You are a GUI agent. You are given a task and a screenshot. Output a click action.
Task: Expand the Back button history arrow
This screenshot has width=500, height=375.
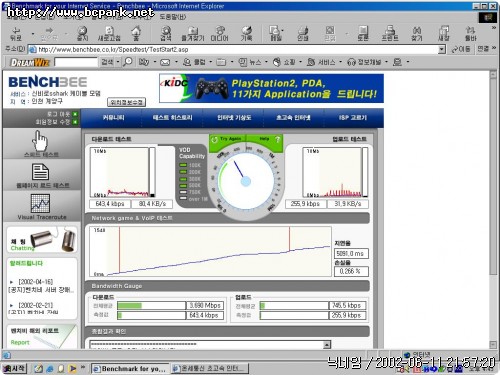tap(33, 34)
